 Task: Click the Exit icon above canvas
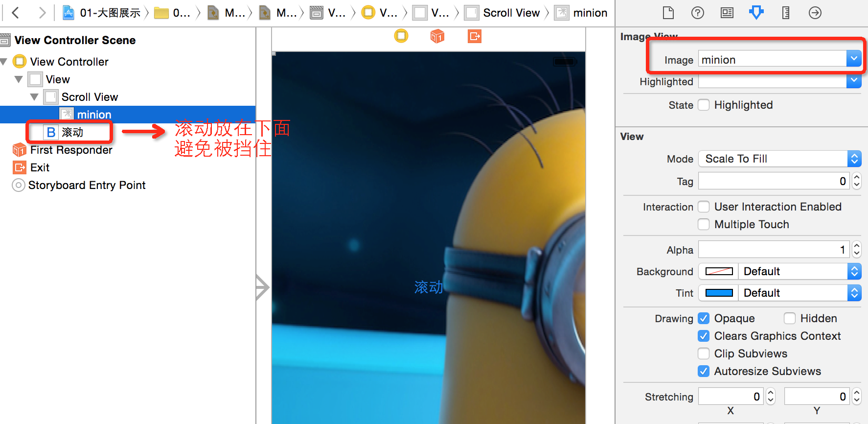coord(475,36)
